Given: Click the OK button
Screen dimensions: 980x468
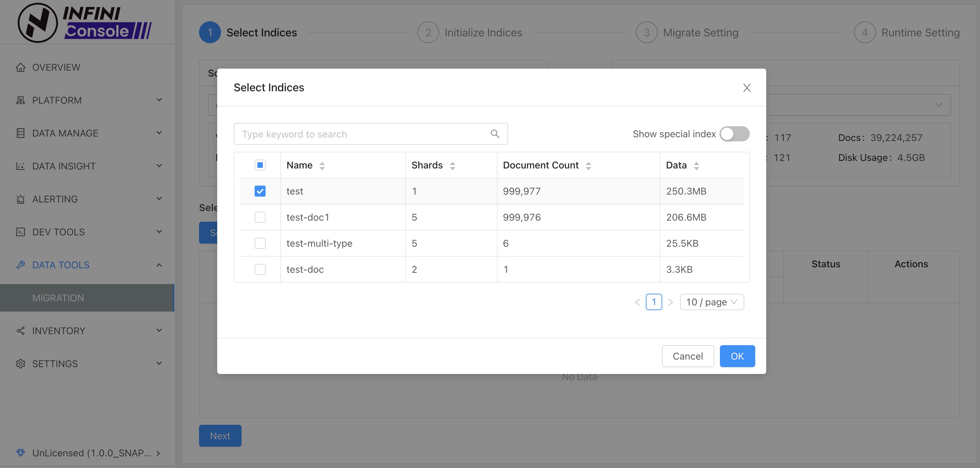Looking at the screenshot, I should (x=737, y=356).
